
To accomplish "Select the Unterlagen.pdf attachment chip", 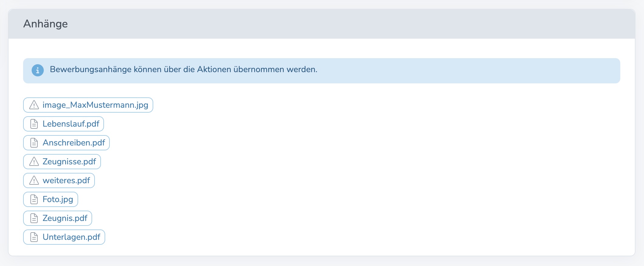I will (x=64, y=237).
